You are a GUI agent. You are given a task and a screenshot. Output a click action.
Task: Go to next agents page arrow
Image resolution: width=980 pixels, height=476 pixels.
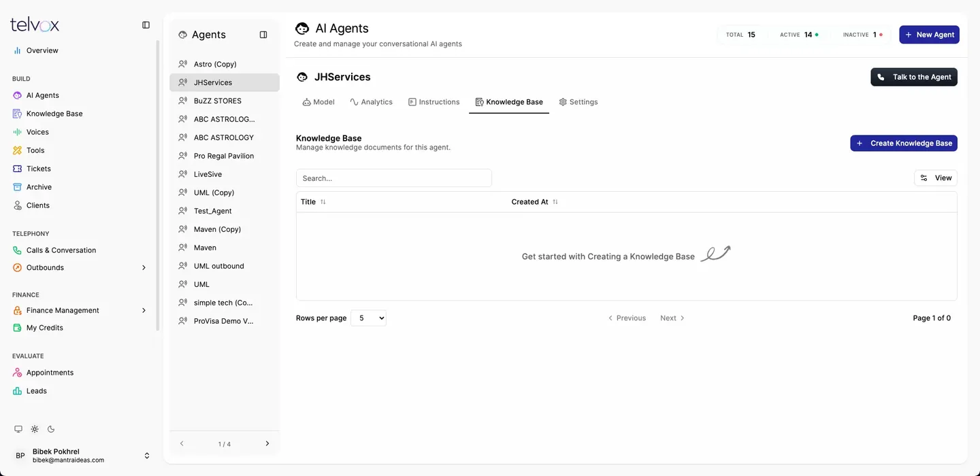coord(267,443)
